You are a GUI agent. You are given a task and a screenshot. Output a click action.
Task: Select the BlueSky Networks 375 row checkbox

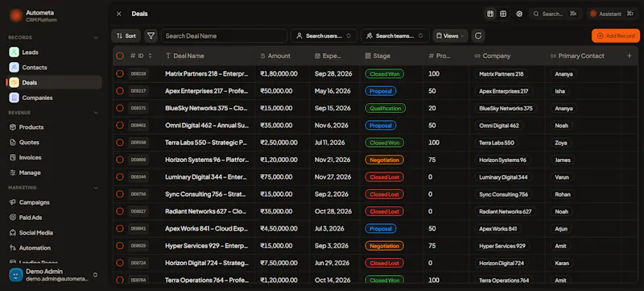pos(120,108)
